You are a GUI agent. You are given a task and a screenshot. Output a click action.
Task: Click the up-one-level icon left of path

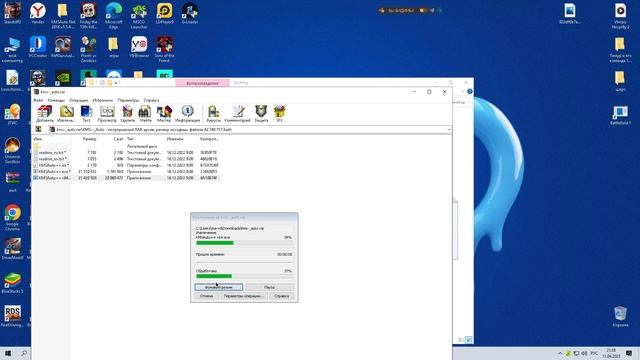point(38,129)
